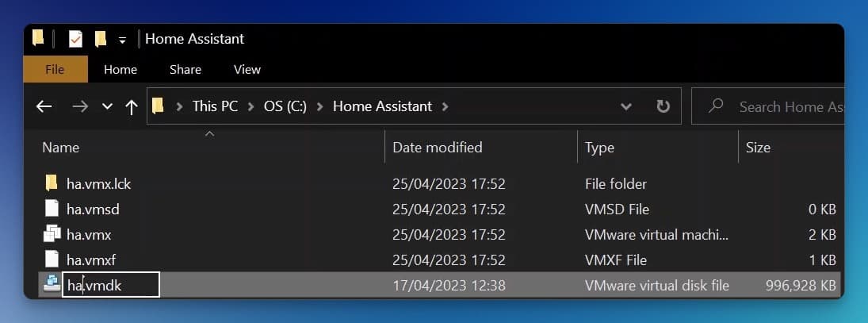This screenshot has height=323, width=868.
Task: Click the This PC breadcrumb
Action: (215, 106)
